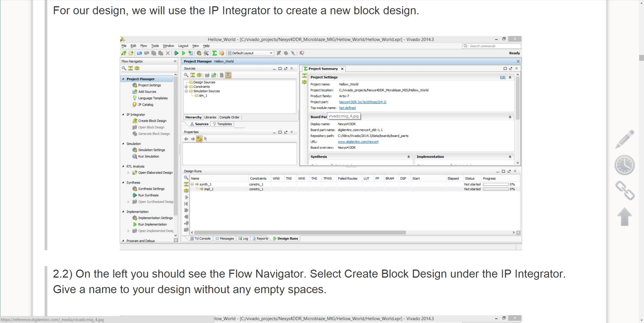Image resolution: width=644 pixels, height=323 pixels.
Task: Click the Create Block Design icon
Action: pyautogui.click(x=135, y=121)
